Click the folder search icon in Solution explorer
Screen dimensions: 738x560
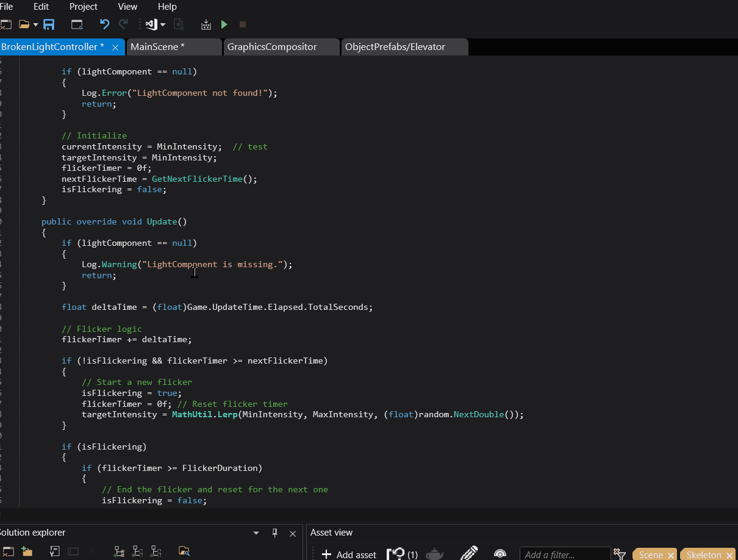pyautogui.click(x=184, y=551)
